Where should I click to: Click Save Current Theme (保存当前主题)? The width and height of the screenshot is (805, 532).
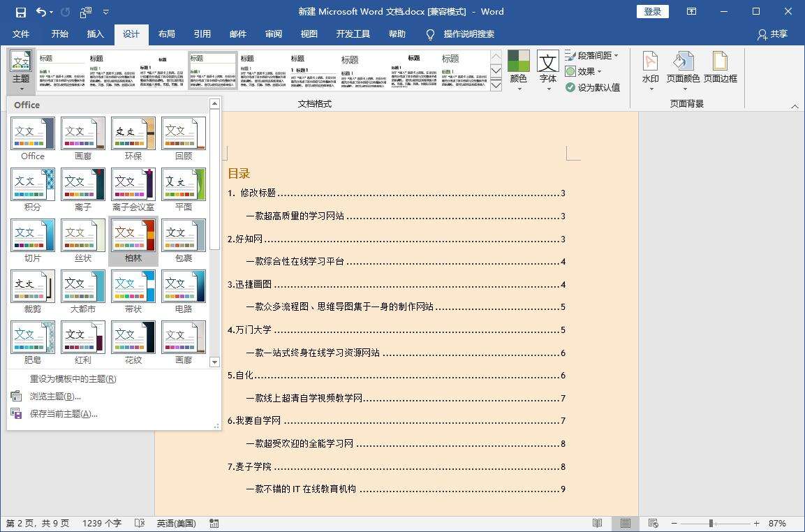point(63,414)
